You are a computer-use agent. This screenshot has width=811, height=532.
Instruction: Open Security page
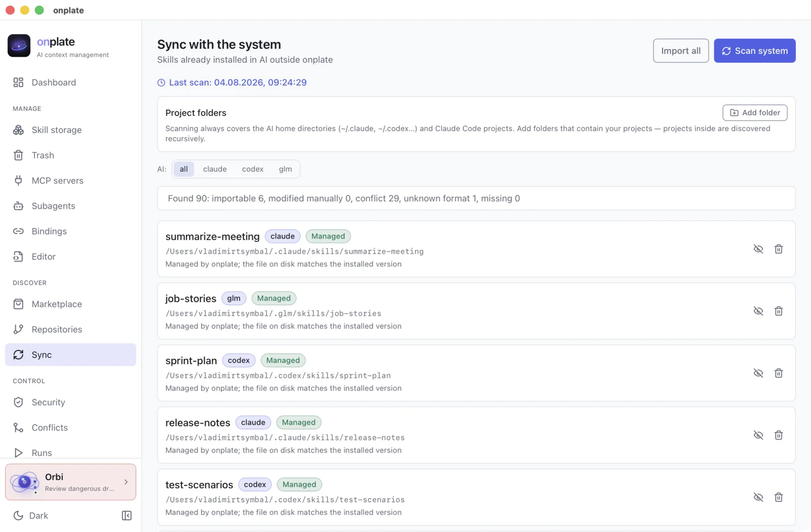click(x=70, y=403)
